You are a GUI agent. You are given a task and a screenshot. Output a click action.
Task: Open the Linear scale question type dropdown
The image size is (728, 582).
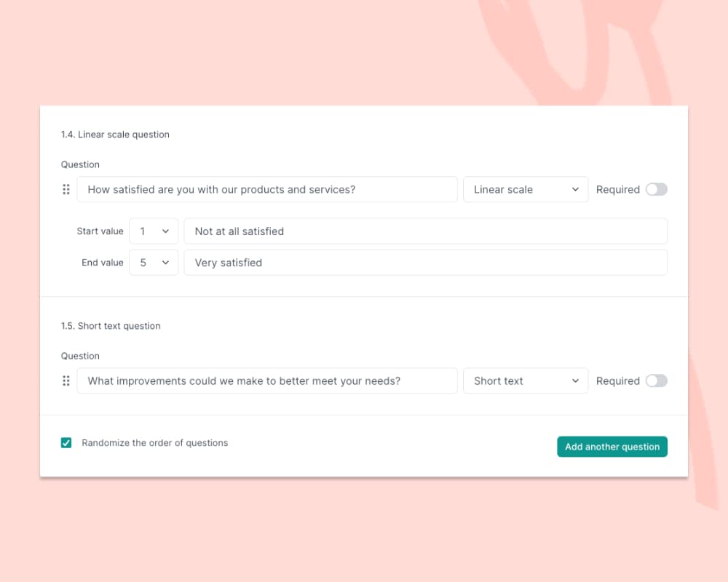[x=526, y=189]
